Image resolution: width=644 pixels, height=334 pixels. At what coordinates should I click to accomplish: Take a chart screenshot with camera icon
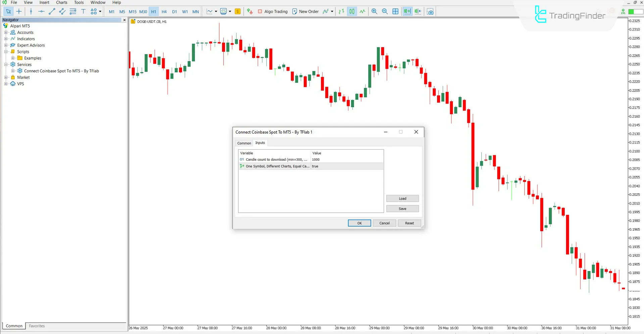tap(430, 12)
